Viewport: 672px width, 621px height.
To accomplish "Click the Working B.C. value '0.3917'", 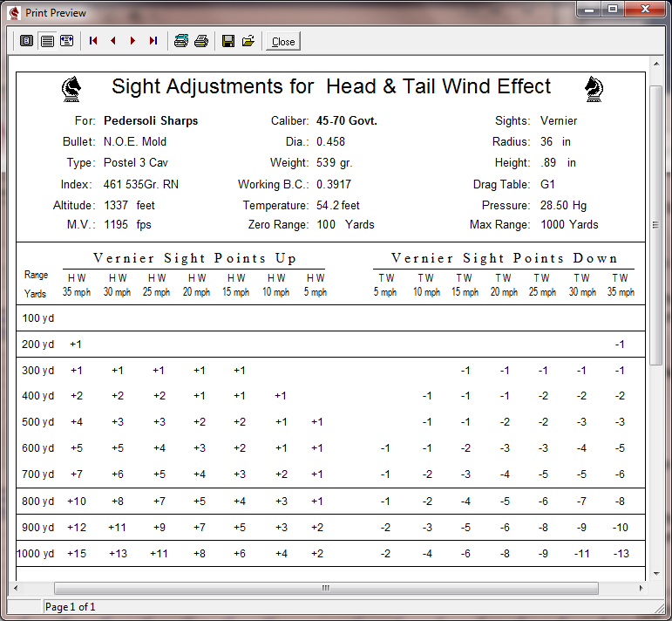I will pos(334,184).
